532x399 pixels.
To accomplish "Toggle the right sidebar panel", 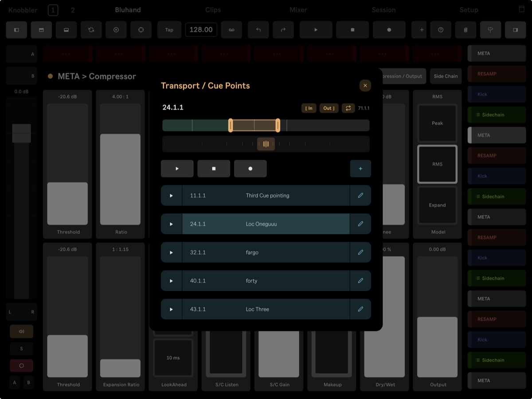I will [516, 30].
